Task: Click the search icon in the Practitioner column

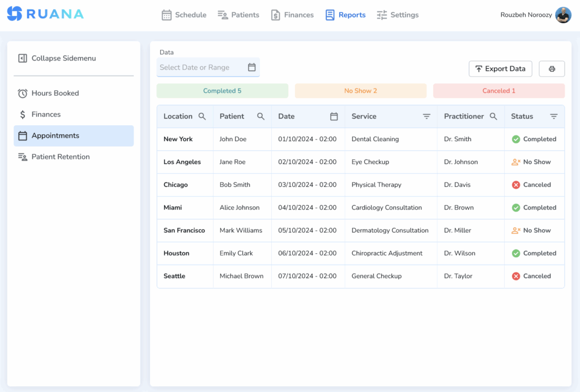Action: coord(493,116)
